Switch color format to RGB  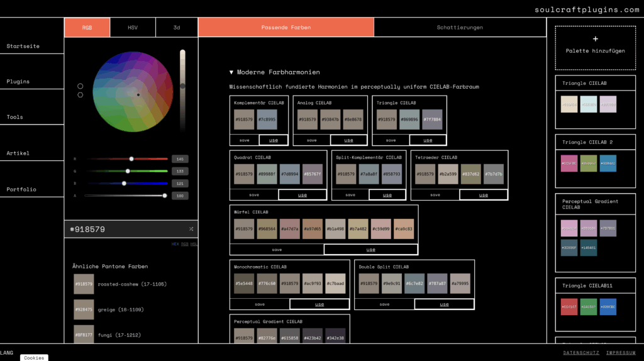tap(185, 244)
